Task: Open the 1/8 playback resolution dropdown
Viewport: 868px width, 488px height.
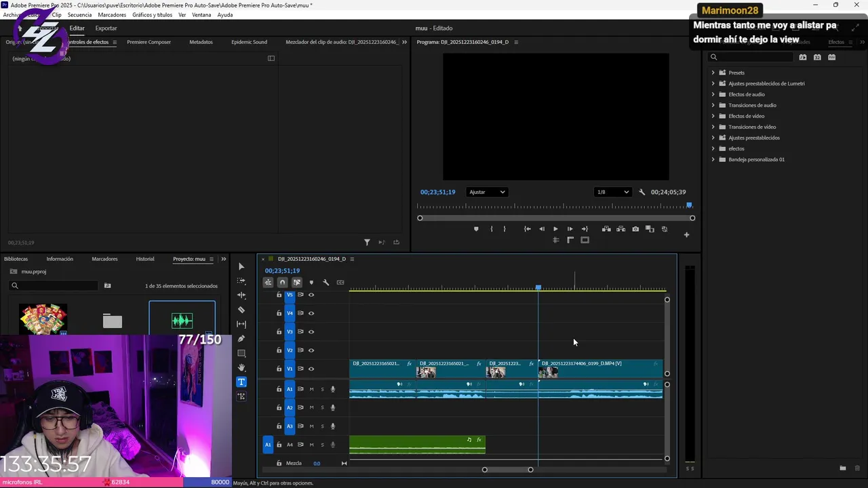Action: click(x=612, y=192)
